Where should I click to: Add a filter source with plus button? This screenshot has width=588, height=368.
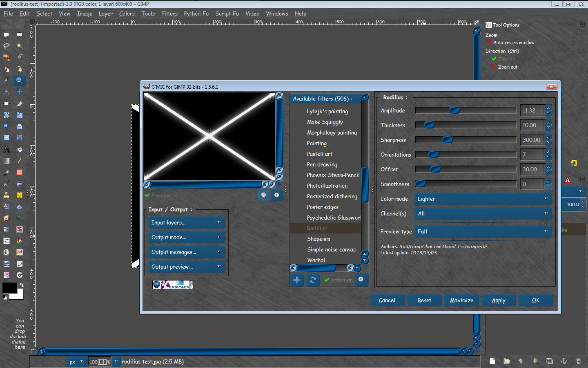pos(297,280)
